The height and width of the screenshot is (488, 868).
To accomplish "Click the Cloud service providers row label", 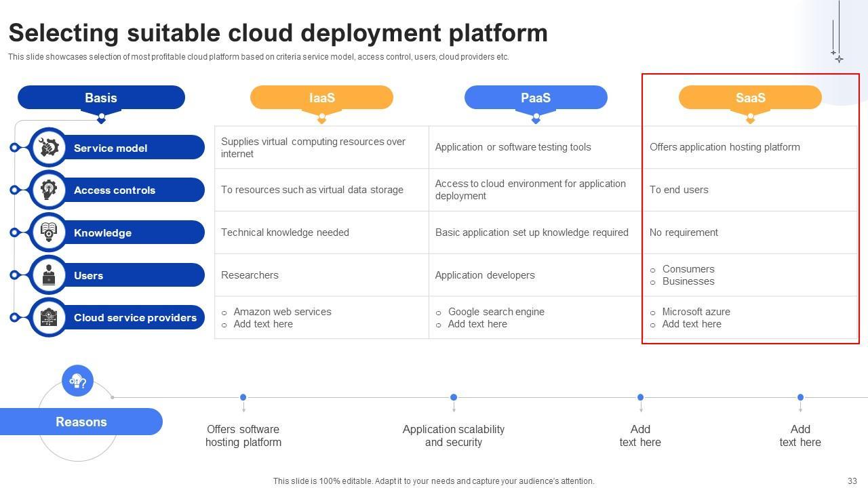I will (x=135, y=317).
